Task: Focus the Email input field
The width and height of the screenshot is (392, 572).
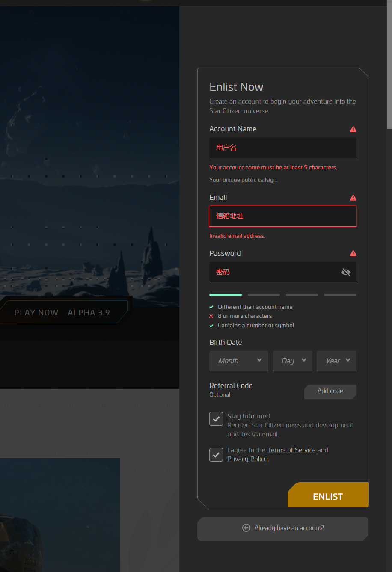Action: click(x=283, y=216)
